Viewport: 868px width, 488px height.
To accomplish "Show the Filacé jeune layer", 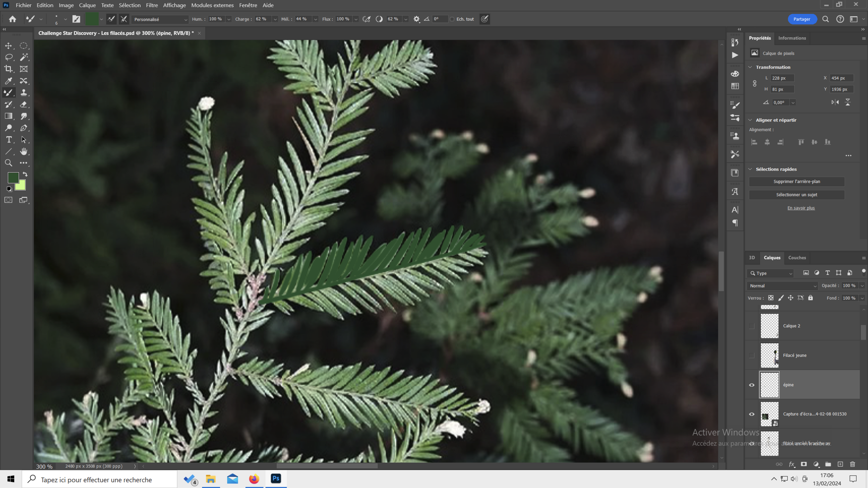I will pos(752,355).
